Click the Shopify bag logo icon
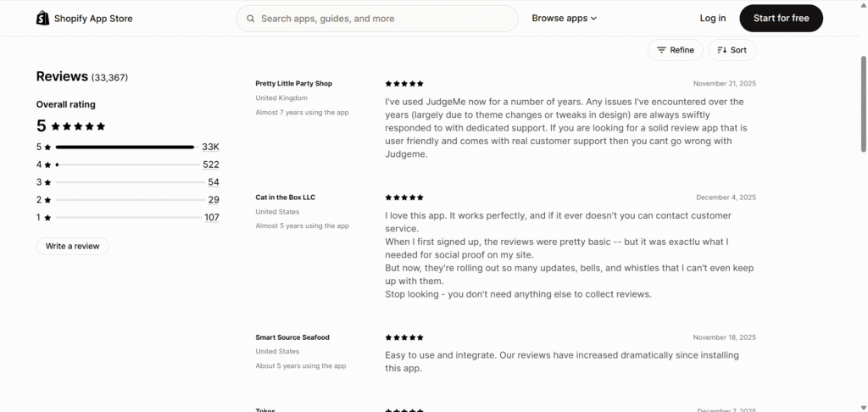 pyautogui.click(x=42, y=18)
